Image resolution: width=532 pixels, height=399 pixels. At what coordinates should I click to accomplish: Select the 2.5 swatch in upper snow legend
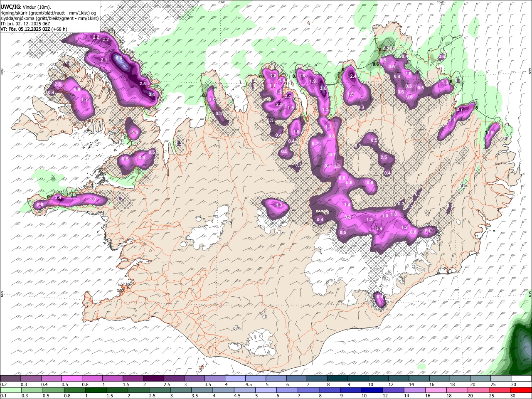point(174,379)
